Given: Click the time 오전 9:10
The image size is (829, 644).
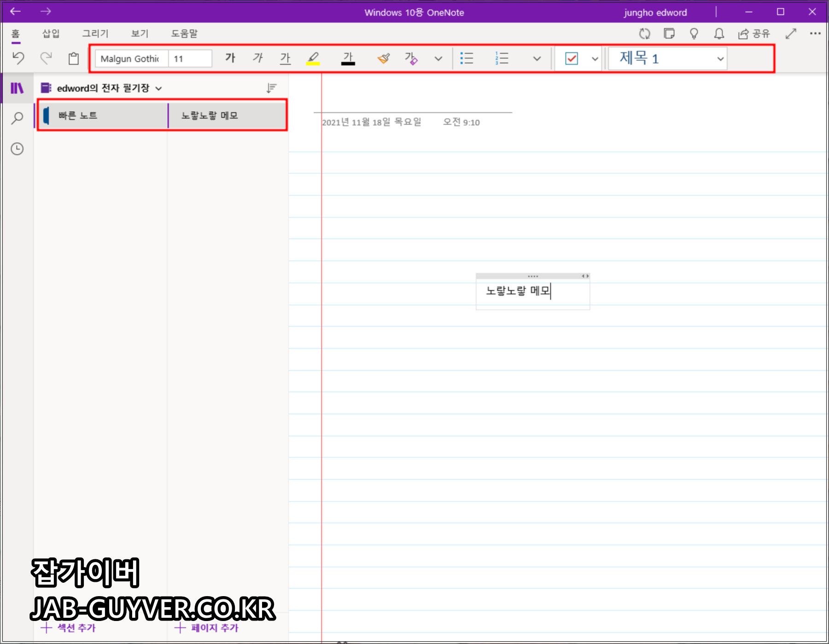Looking at the screenshot, I should point(461,122).
